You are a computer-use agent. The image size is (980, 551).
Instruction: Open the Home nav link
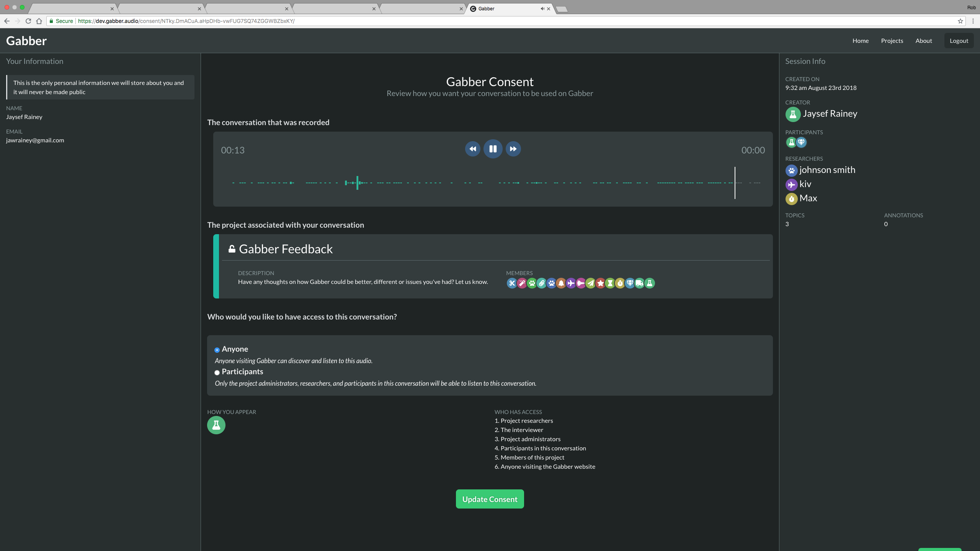coord(861,41)
